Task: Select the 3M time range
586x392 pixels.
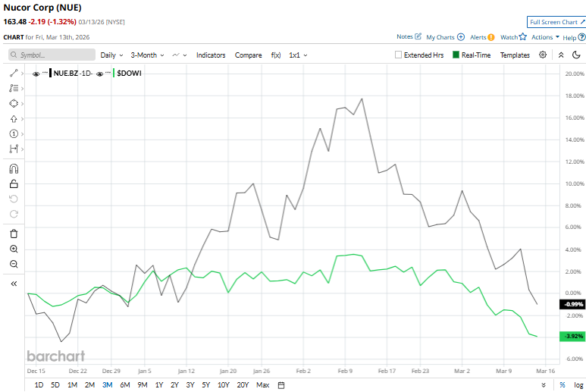Action: (107, 385)
